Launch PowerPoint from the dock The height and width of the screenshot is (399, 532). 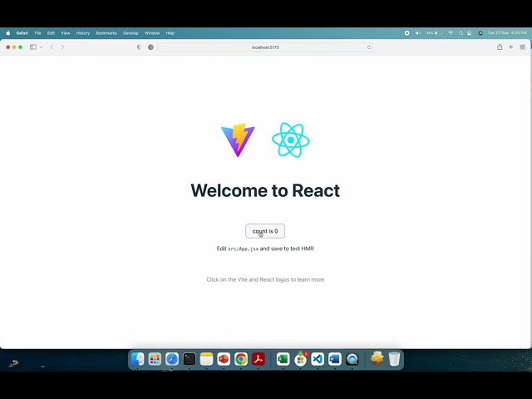click(224, 359)
